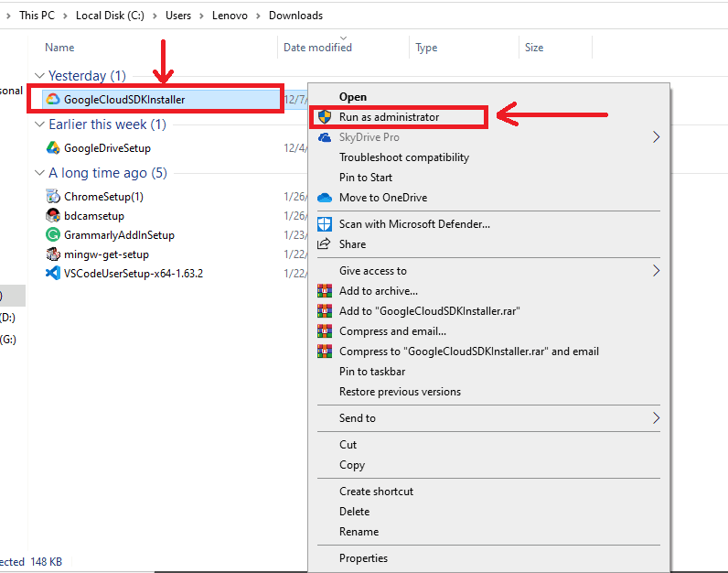The height and width of the screenshot is (573, 728).
Task: Click the GrammarlyAddInSetup icon
Action: click(x=53, y=235)
